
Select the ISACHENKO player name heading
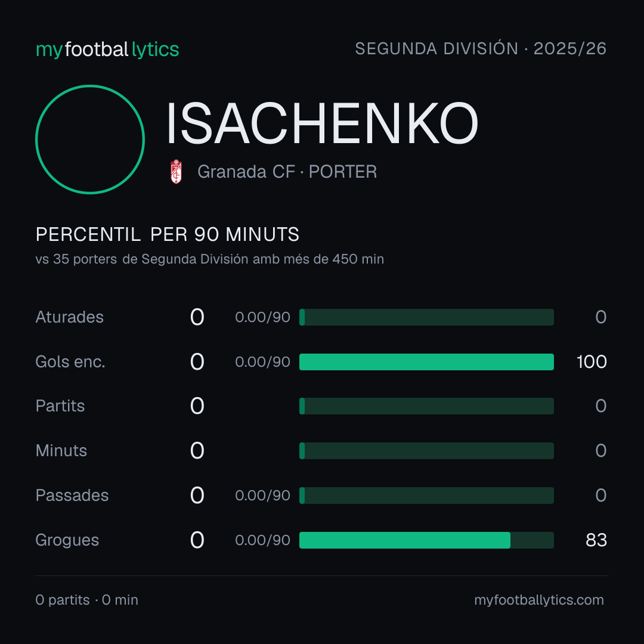click(x=323, y=123)
